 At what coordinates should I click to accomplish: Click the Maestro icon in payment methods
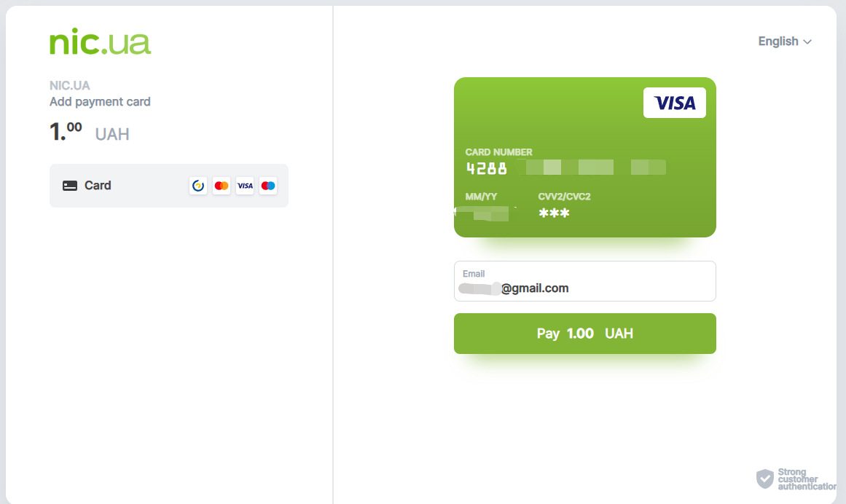(x=268, y=186)
